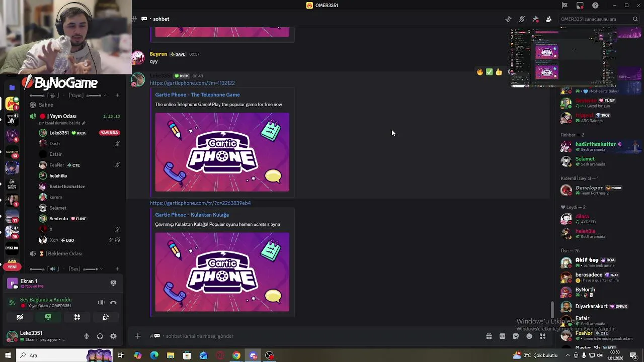Enlarge first Gartic Phone embed image
644x362 pixels.
click(222, 152)
